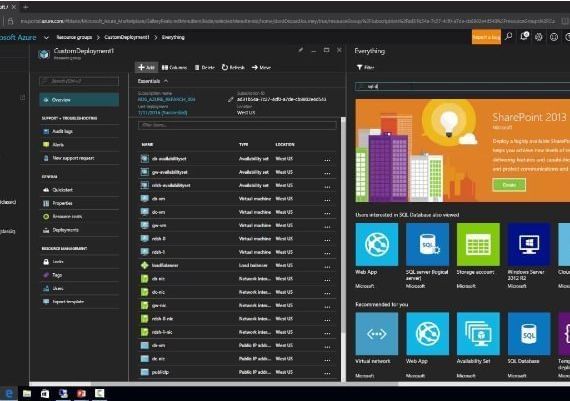Open Resource costs menu item
The width and height of the screenshot is (570, 401).
[79, 216]
